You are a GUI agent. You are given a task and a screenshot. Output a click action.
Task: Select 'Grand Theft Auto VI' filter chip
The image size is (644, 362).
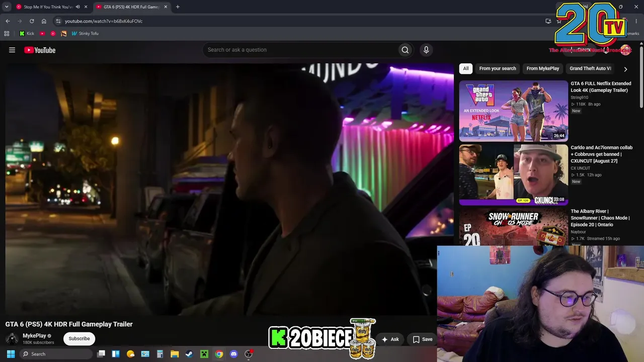pyautogui.click(x=590, y=68)
